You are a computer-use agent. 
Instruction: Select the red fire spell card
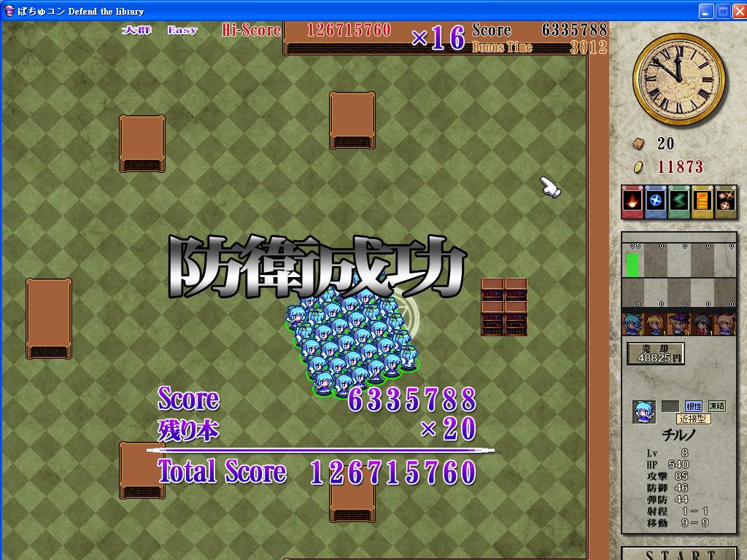(632, 202)
